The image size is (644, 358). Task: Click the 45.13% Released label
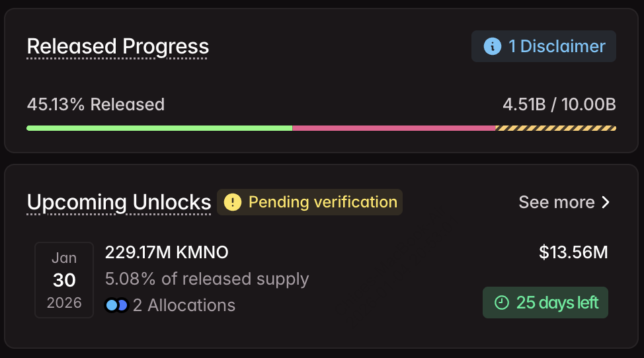pos(96,104)
